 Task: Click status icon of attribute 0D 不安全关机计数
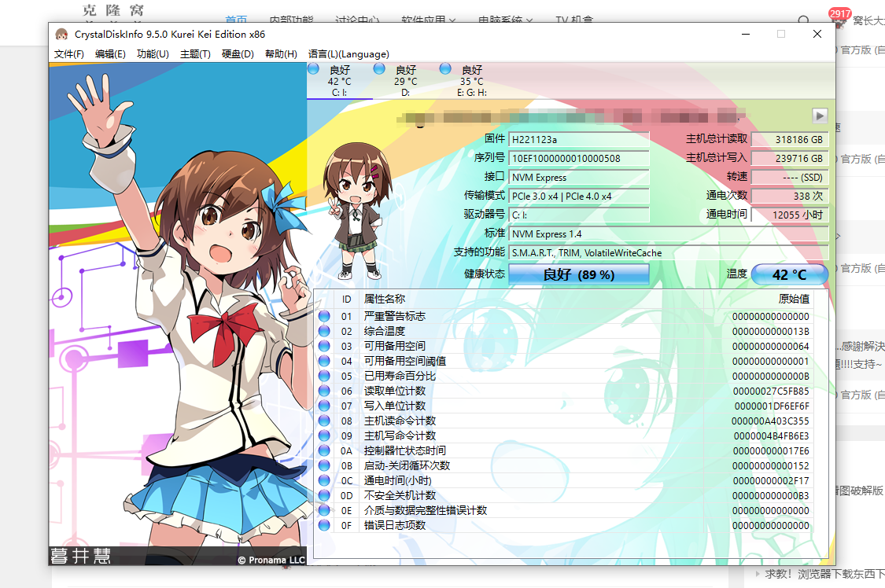[x=324, y=495]
